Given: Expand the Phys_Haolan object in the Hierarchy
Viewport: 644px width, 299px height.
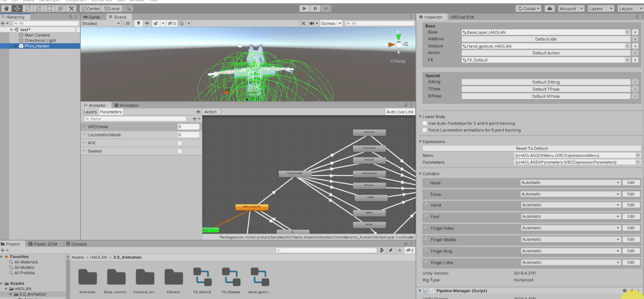Looking at the screenshot, I should (x=16, y=46).
